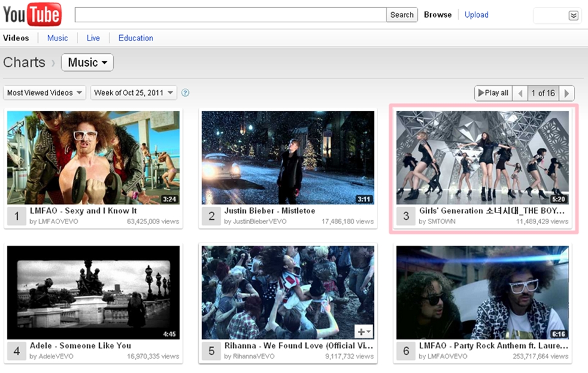
Task: Click the 5:20 duration label
Action: (x=559, y=199)
